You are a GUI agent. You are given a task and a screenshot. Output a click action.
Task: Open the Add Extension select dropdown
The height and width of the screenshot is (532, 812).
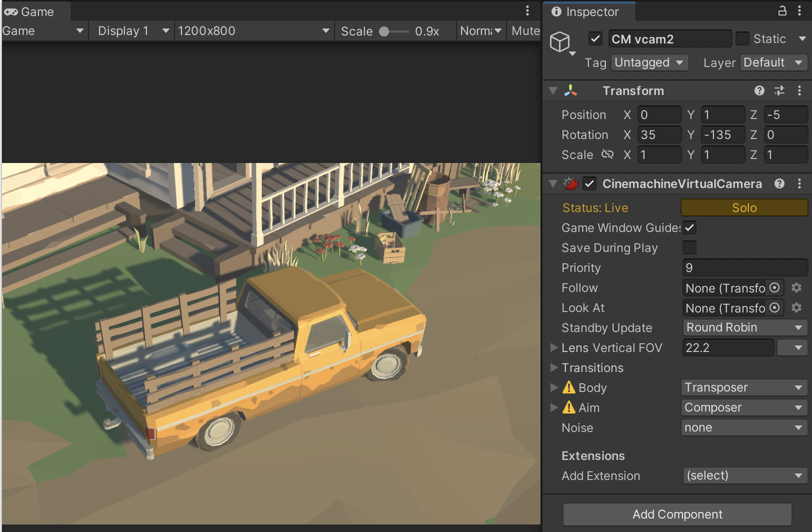[744, 475]
